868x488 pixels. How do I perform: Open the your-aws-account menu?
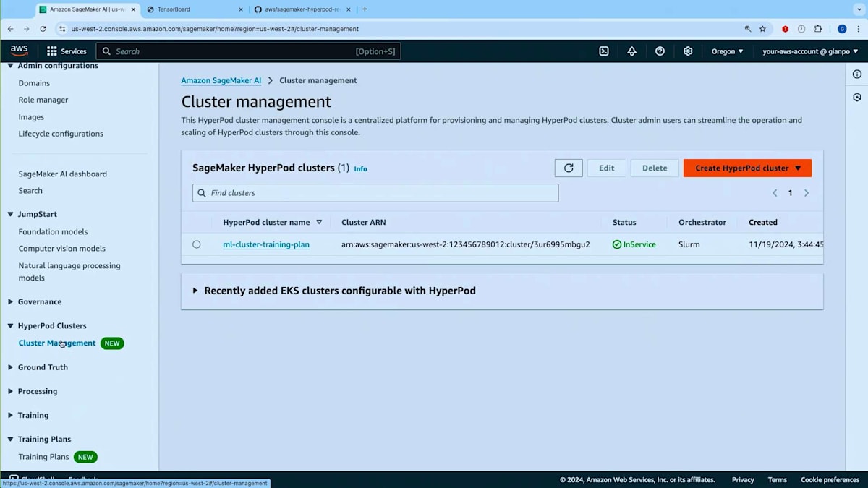click(x=810, y=51)
